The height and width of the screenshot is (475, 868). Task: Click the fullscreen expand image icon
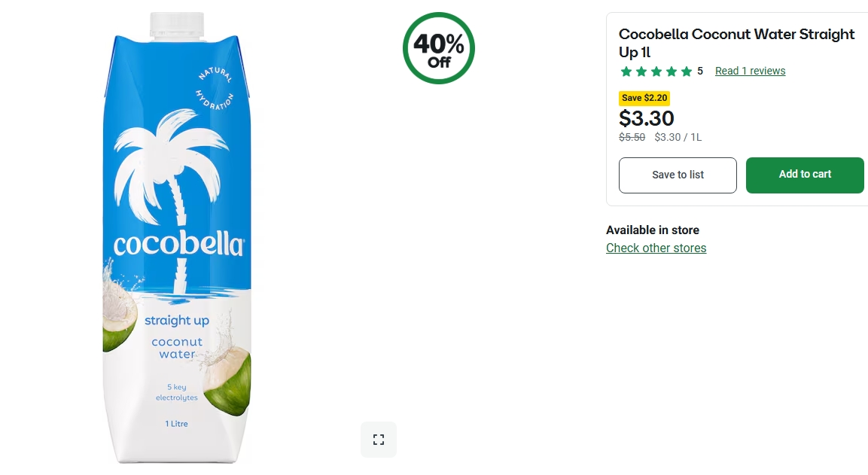tap(379, 440)
